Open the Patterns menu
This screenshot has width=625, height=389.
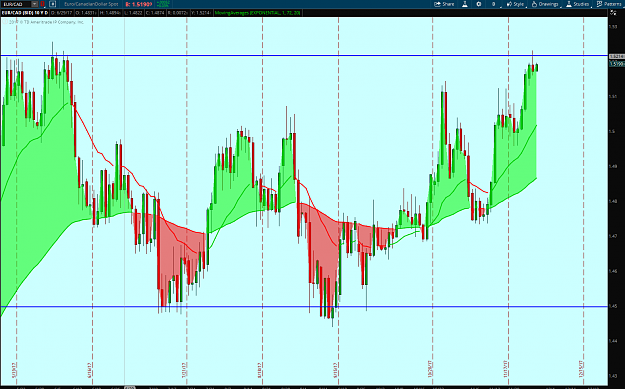coord(609,4)
